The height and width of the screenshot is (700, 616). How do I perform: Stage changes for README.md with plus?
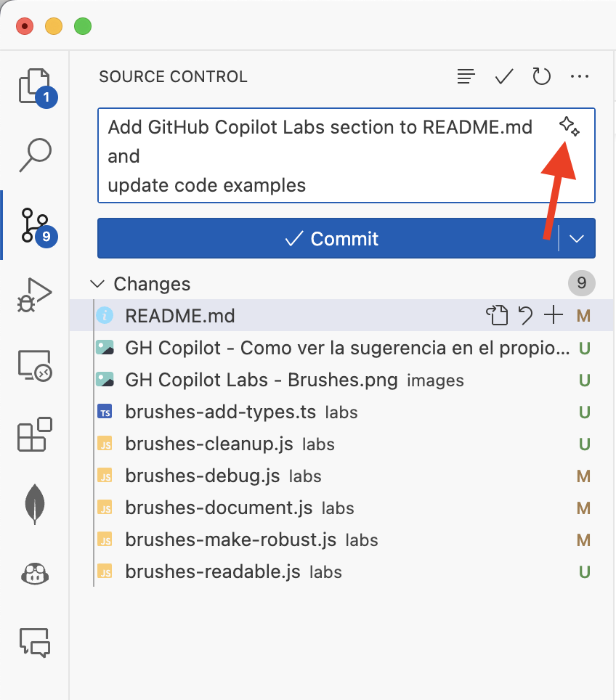pos(554,315)
